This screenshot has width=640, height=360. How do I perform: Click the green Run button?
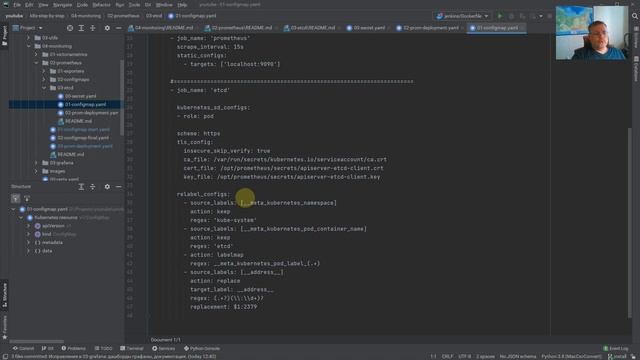pyautogui.click(x=500, y=16)
